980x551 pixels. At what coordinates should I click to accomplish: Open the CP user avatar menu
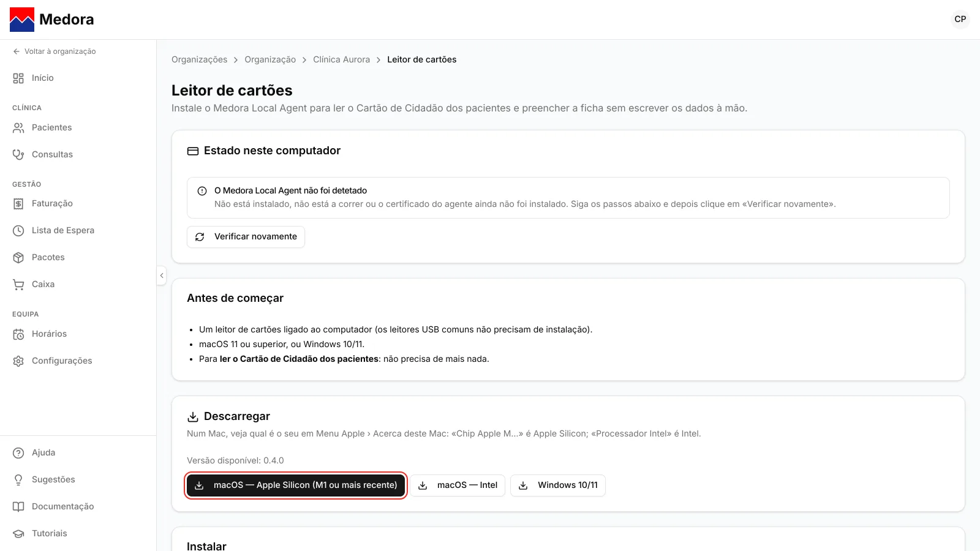coord(960,19)
